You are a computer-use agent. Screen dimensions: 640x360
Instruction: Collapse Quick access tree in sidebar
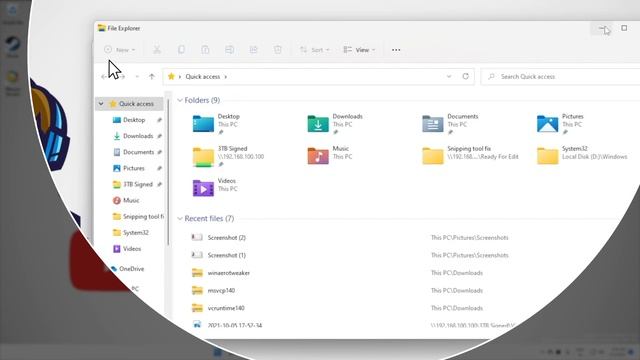click(101, 104)
